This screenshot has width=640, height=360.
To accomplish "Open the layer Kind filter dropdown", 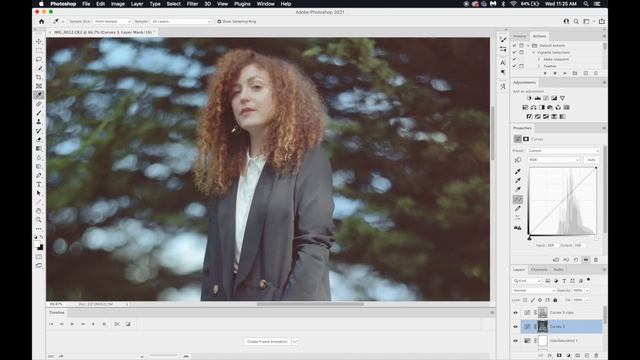I will click(527, 281).
